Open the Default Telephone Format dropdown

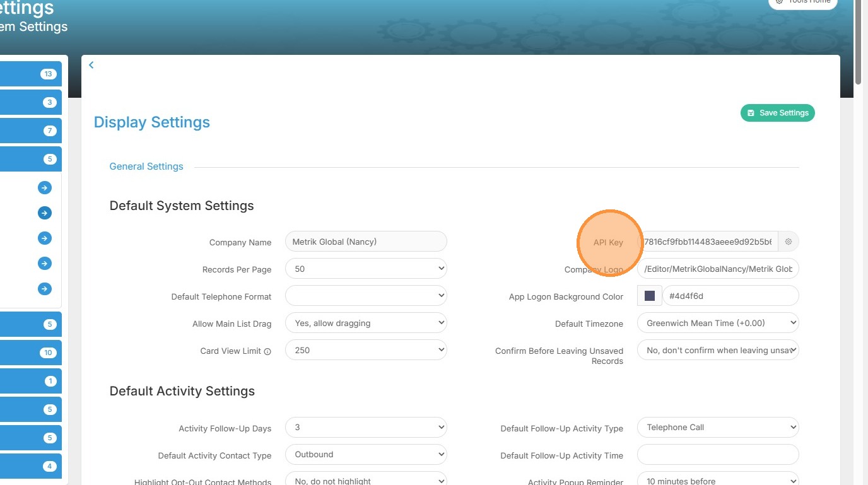(366, 296)
